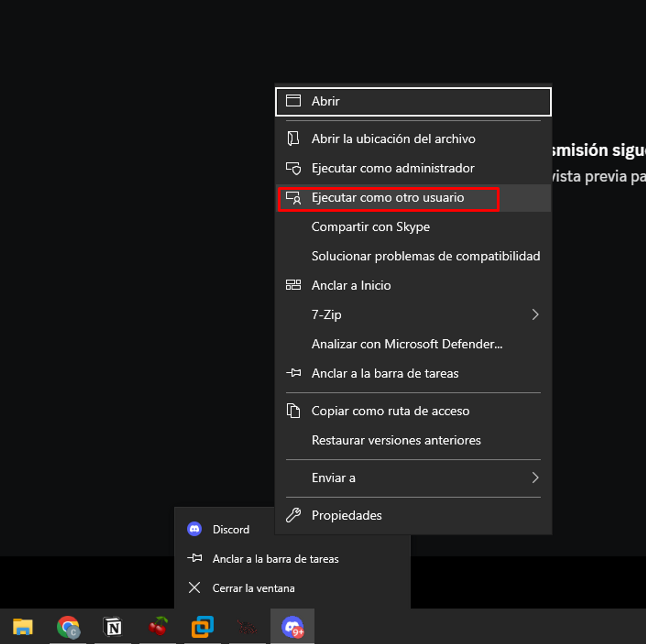This screenshot has height=644, width=646.
Task: Run with Ejecutar como administrador
Action: [392, 168]
